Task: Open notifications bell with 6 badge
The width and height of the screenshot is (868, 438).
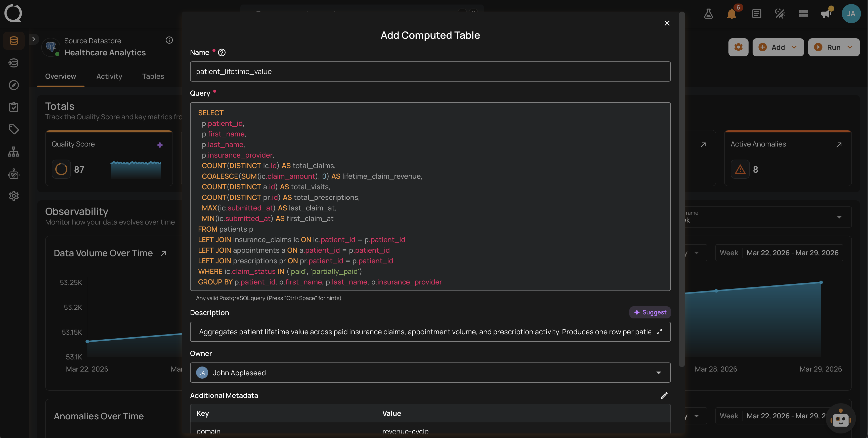Action: point(732,14)
